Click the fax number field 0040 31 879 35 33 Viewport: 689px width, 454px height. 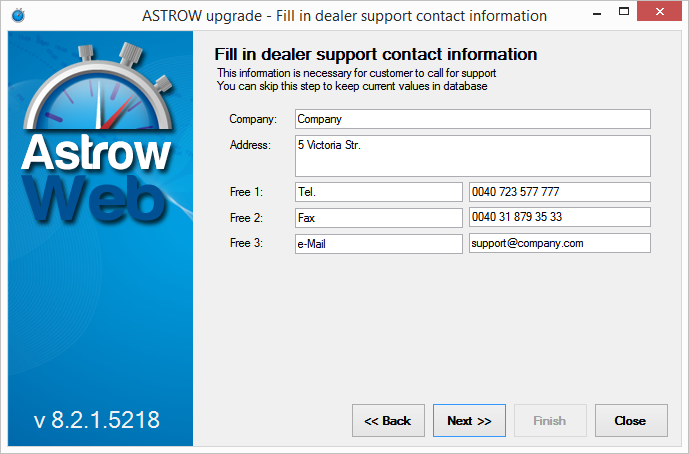pyautogui.click(x=559, y=217)
